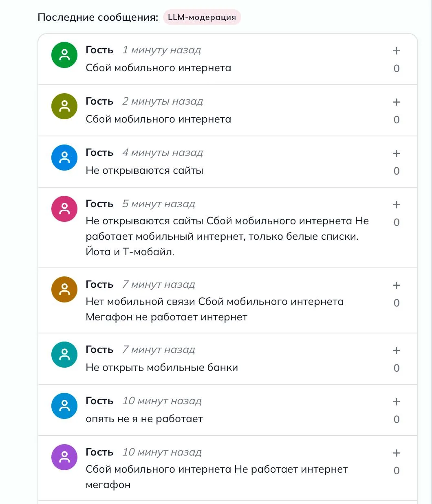Upvote the 'опять не я не работает' message
Screen dimensions: 432x504
point(396,402)
